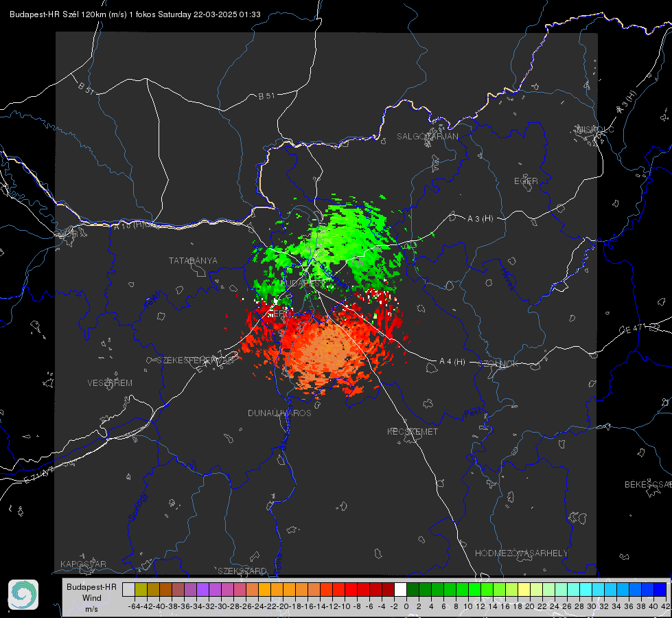Select the orange-red swatch between -14 and -12
The height and width of the screenshot is (618, 672).
coord(326,589)
